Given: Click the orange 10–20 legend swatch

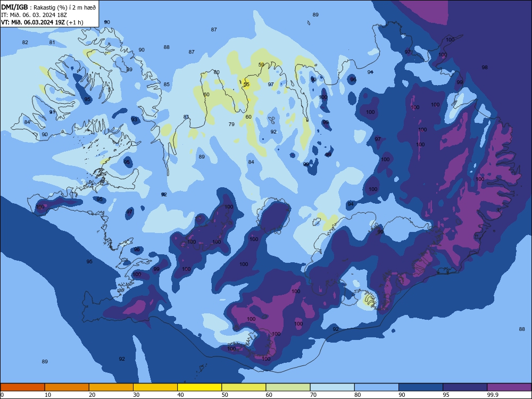Looking at the screenshot, I should 67,387.
